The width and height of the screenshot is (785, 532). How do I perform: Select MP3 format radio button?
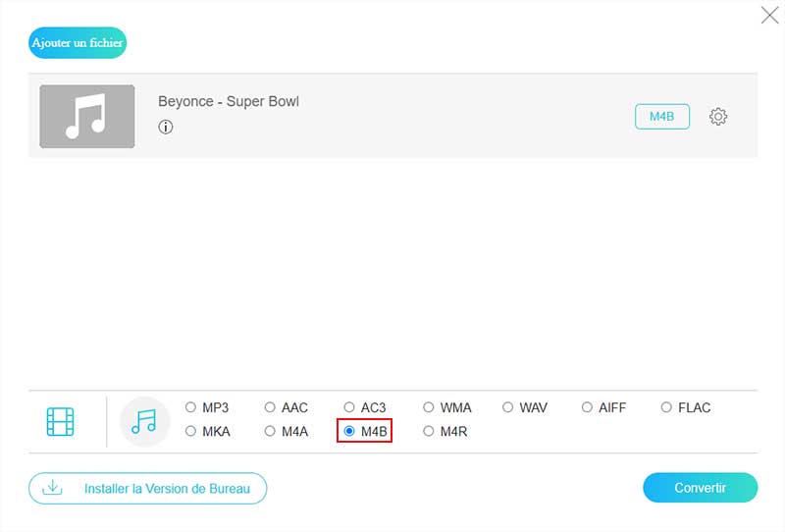pos(191,407)
